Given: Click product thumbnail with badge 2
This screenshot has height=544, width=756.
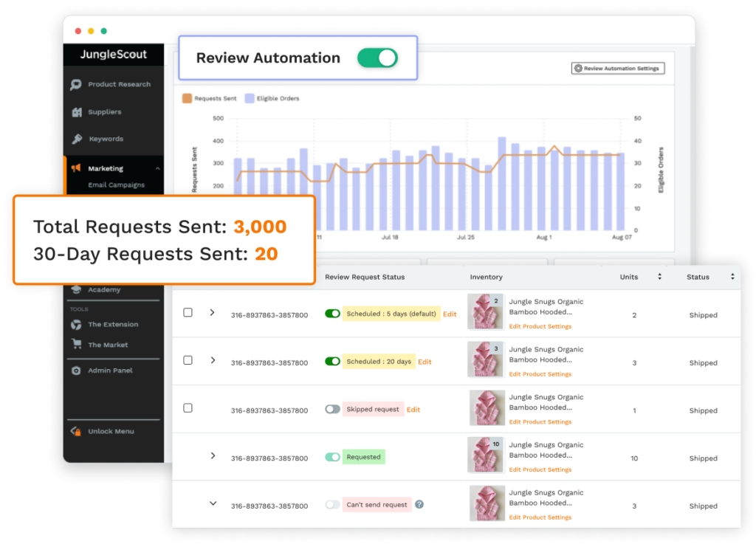Looking at the screenshot, I should pyautogui.click(x=486, y=311).
